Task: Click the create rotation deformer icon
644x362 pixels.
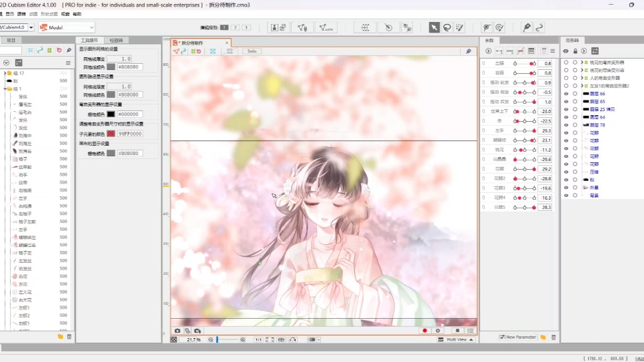Action: pos(388,27)
